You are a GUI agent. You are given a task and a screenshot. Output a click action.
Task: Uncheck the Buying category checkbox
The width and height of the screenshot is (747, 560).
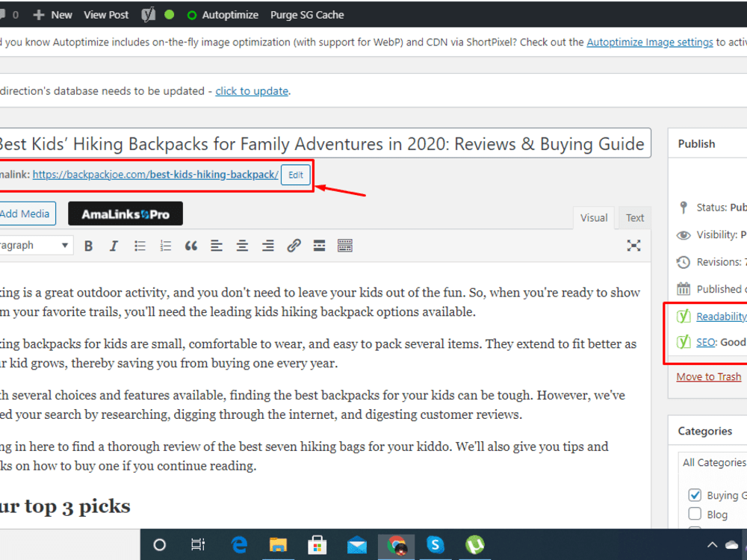[695, 495]
